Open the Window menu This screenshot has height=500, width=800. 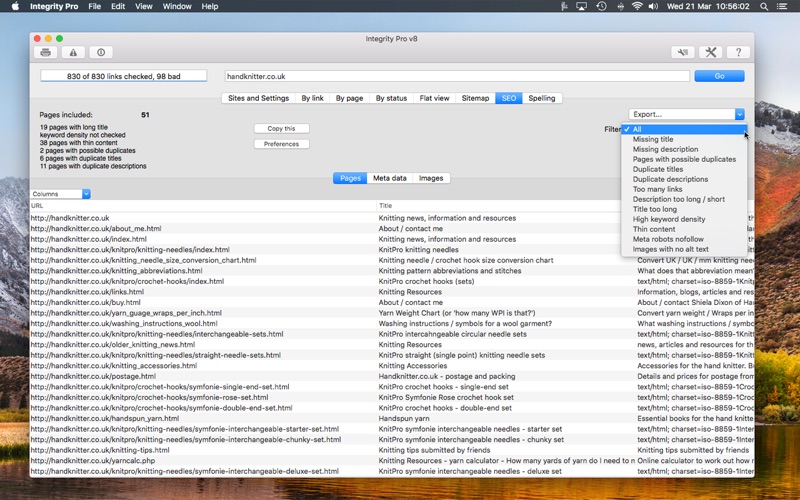point(177,6)
